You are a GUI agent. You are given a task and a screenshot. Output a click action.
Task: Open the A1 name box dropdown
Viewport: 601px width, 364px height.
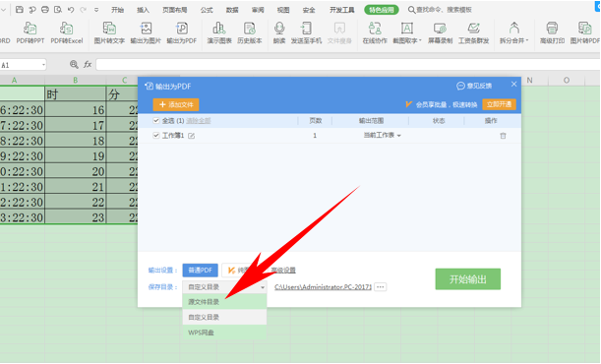click(43, 65)
